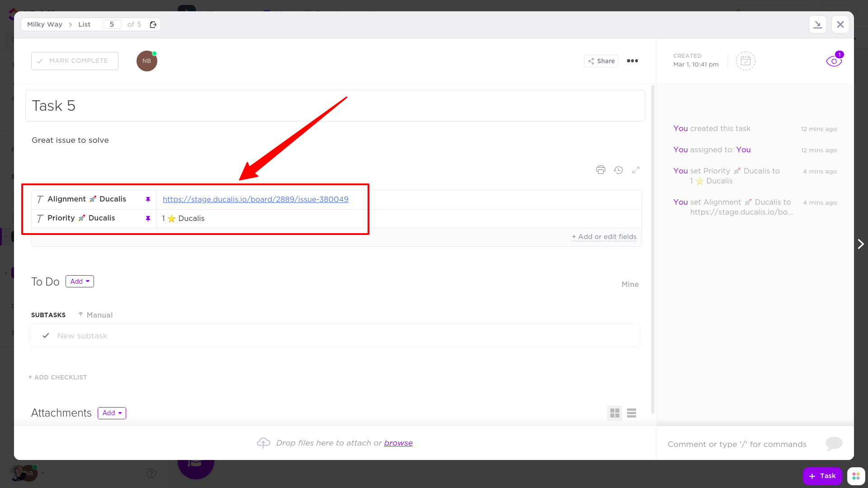
Task: Edit the Task 5 title
Action: click(335, 106)
